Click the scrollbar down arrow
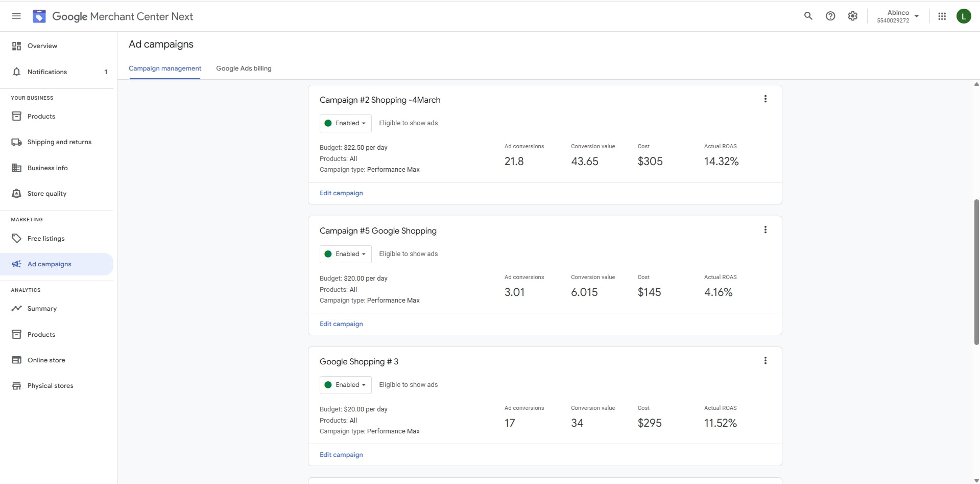This screenshot has height=484, width=980. [976, 480]
